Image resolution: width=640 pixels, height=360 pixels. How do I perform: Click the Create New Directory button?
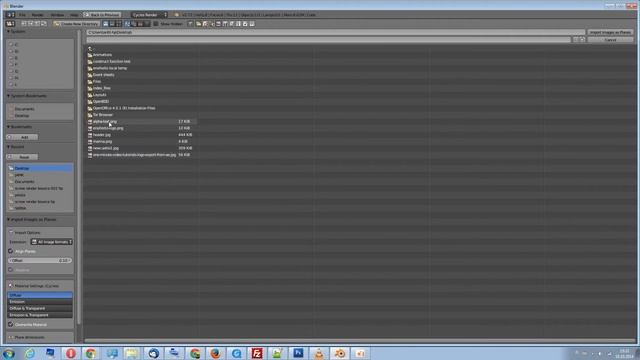[76, 24]
